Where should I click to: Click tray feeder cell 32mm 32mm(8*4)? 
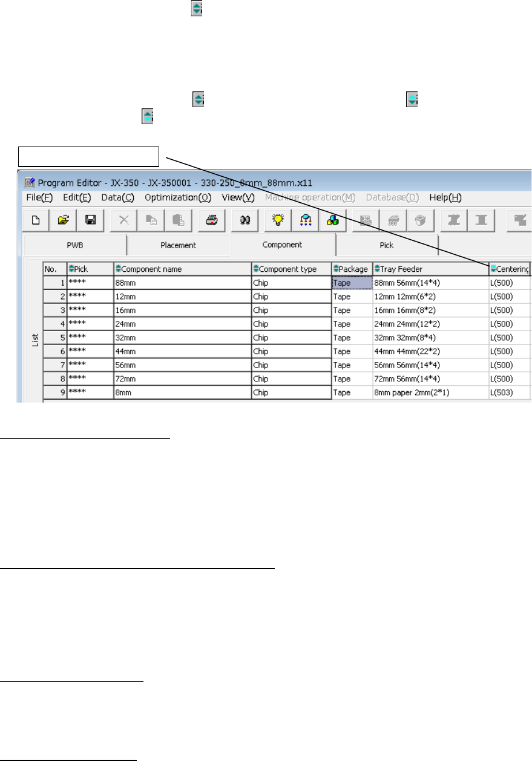431,338
